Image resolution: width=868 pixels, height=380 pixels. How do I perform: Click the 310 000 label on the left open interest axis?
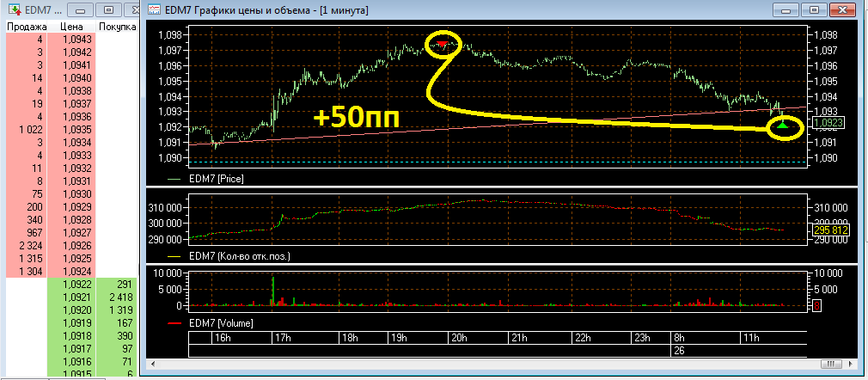pos(164,208)
